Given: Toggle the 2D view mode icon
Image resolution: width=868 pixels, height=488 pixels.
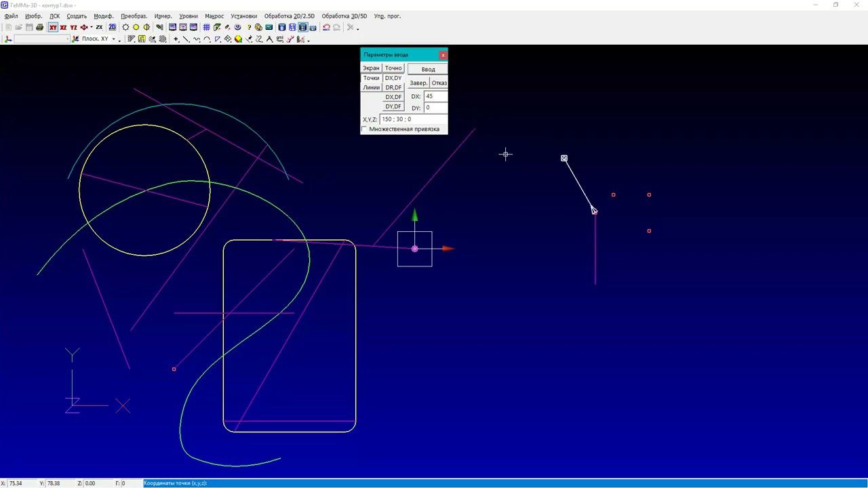Looking at the screenshot, I should [112, 28].
